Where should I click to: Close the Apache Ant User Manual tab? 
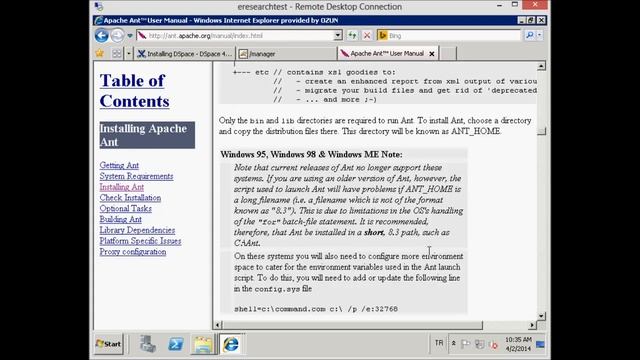tap(432, 54)
